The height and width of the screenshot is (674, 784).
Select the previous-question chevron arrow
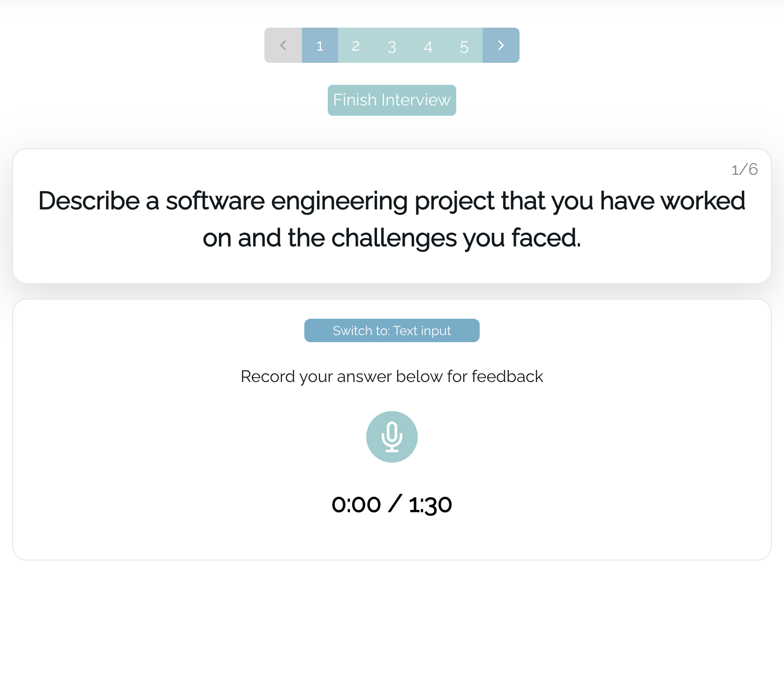(283, 45)
